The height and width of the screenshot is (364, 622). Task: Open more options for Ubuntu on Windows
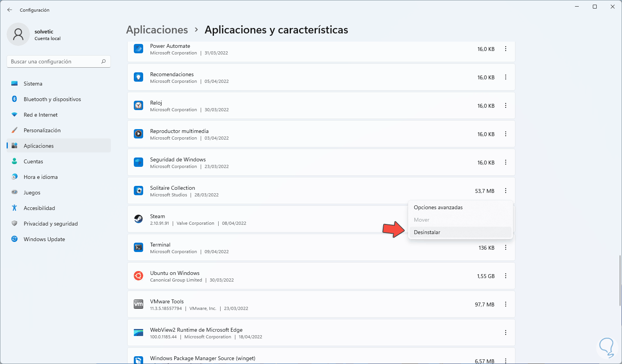click(x=506, y=276)
